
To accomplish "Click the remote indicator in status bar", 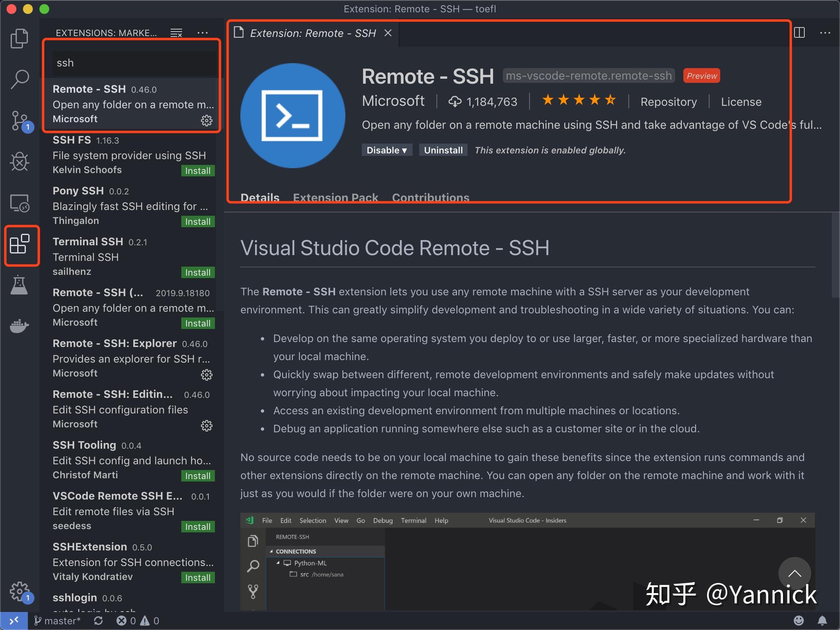I will click(x=14, y=621).
